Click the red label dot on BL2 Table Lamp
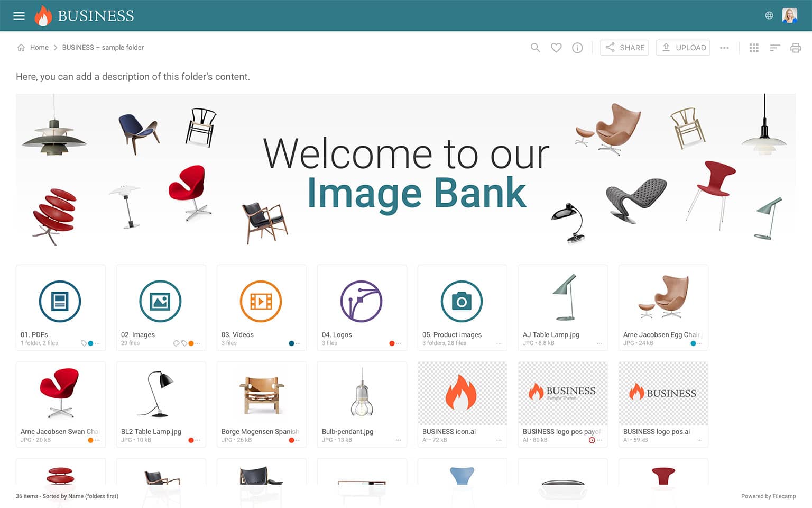 [191, 440]
